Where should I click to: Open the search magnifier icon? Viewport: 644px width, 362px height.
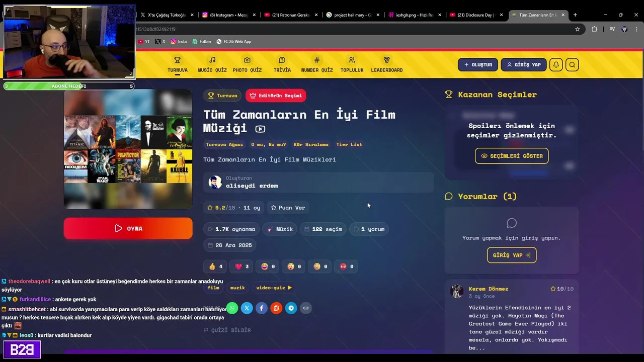[x=572, y=65]
